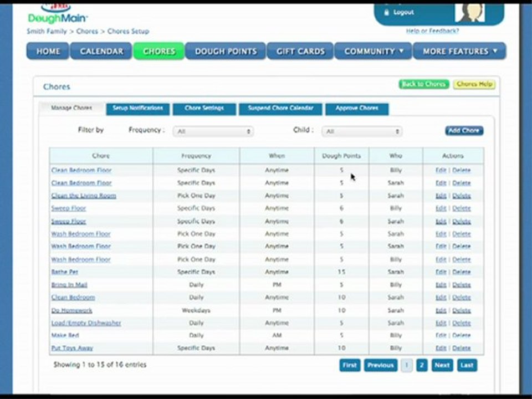Click "Showing 1 to 15 of 16 entries" text
The width and height of the screenshot is (532, 399).
100,365
